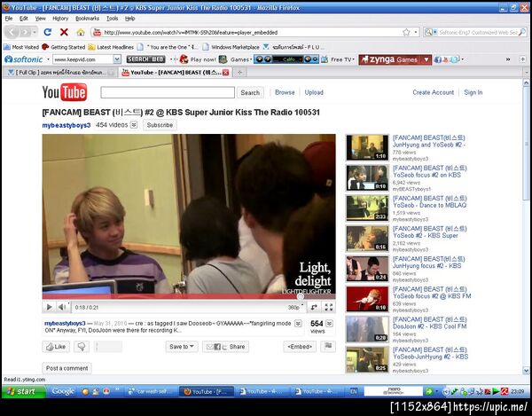
Task: Click the Sign In link
Action: coord(473,92)
